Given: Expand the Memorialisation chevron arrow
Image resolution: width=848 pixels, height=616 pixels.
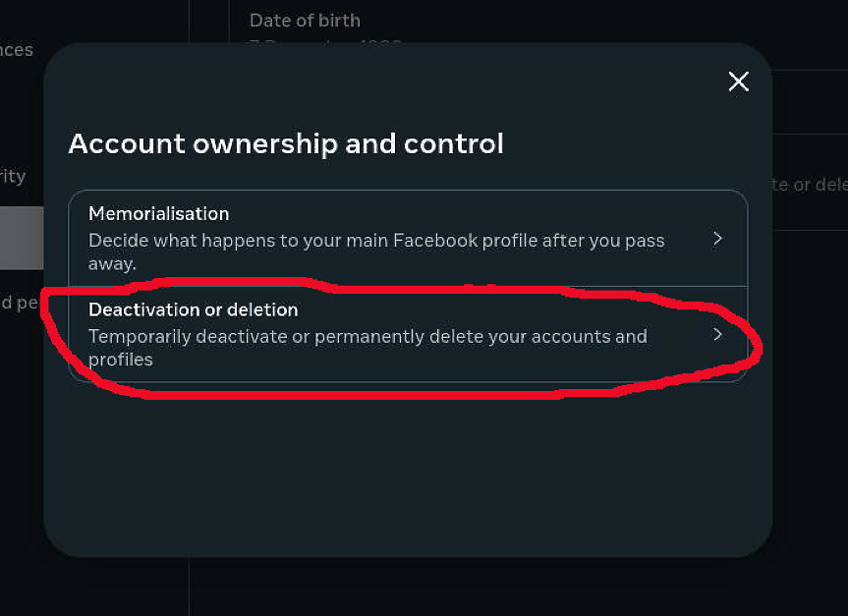Looking at the screenshot, I should click(x=717, y=239).
